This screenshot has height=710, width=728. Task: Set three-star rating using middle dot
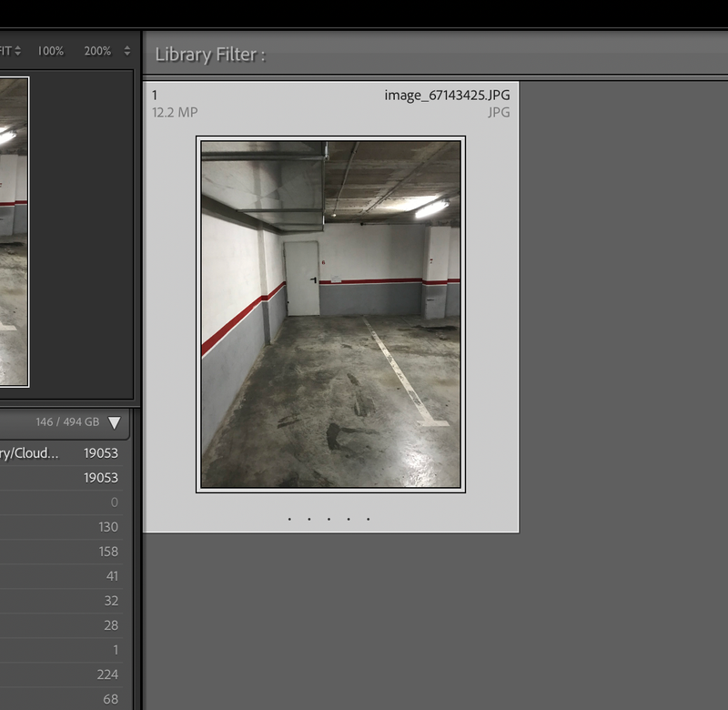329,520
